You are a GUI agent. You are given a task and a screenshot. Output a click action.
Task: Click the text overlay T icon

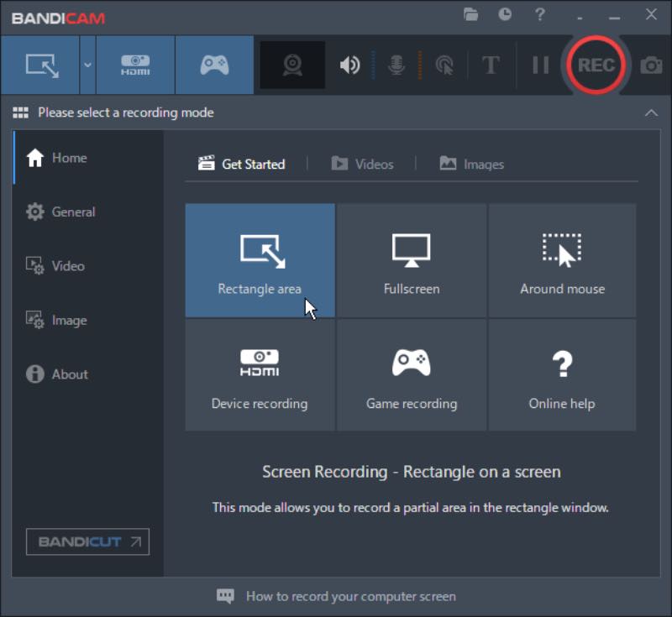tap(491, 65)
